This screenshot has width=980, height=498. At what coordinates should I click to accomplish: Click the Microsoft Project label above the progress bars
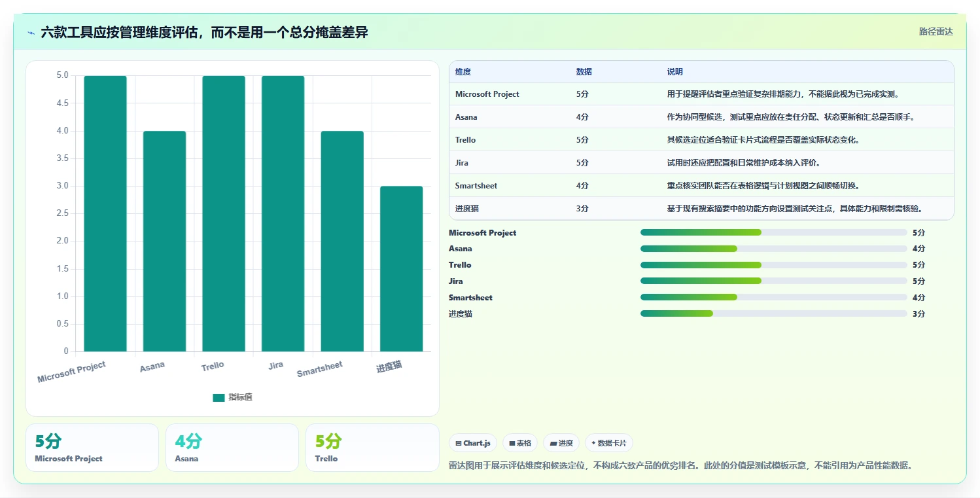(482, 232)
